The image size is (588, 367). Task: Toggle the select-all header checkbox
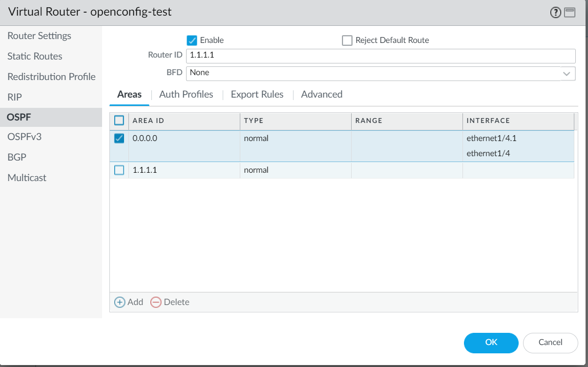[119, 121]
